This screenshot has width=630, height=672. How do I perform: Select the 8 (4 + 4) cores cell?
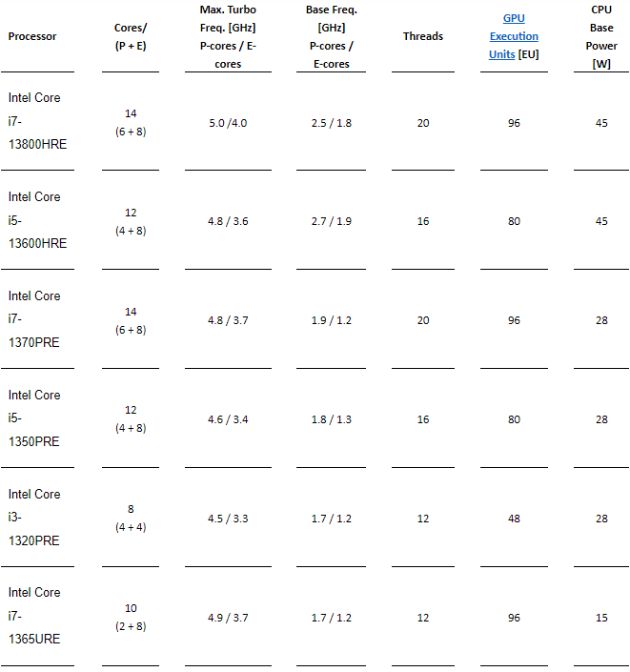[x=131, y=518]
